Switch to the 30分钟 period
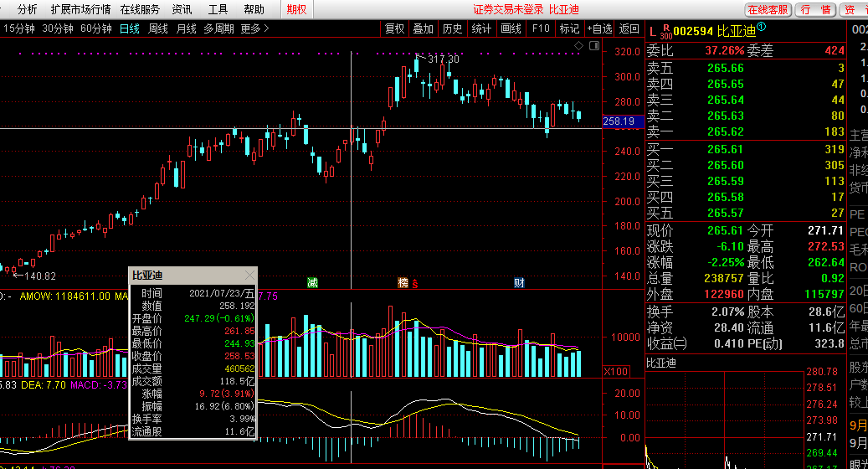 click(58, 28)
